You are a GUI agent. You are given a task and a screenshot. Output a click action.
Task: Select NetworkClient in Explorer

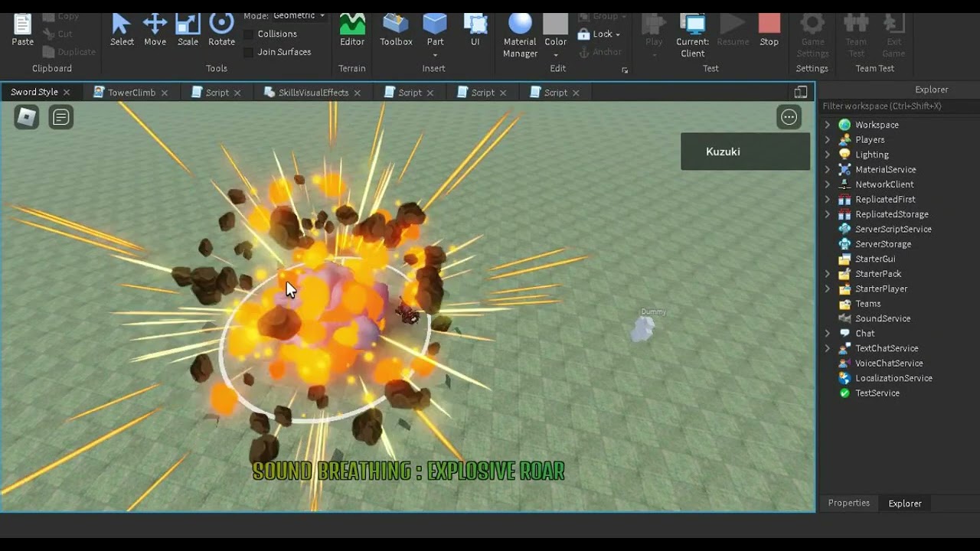click(x=884, y=184)
